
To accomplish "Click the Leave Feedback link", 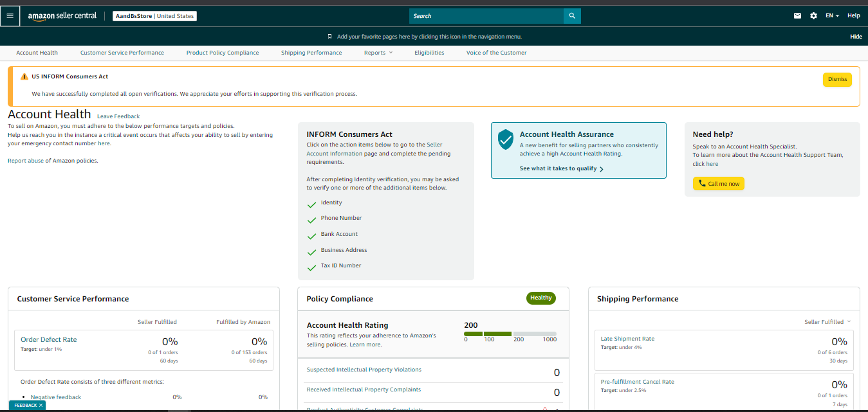I will [x=118, y=116].
